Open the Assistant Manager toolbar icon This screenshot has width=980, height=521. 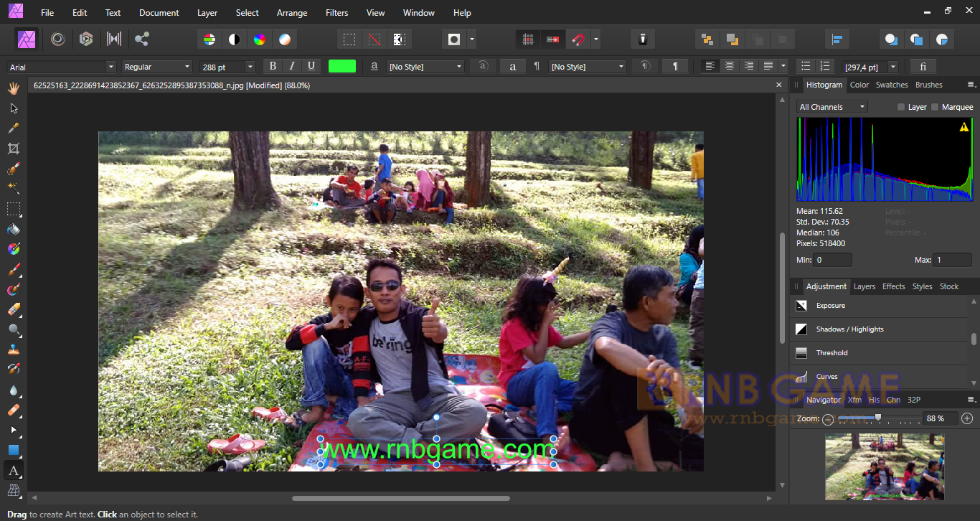click(x=643, y=39)
